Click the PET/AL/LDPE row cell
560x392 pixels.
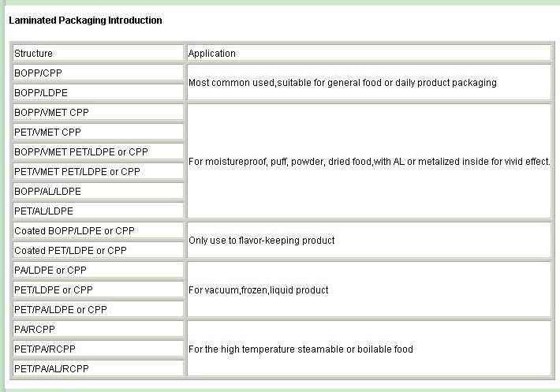[98, 211]
